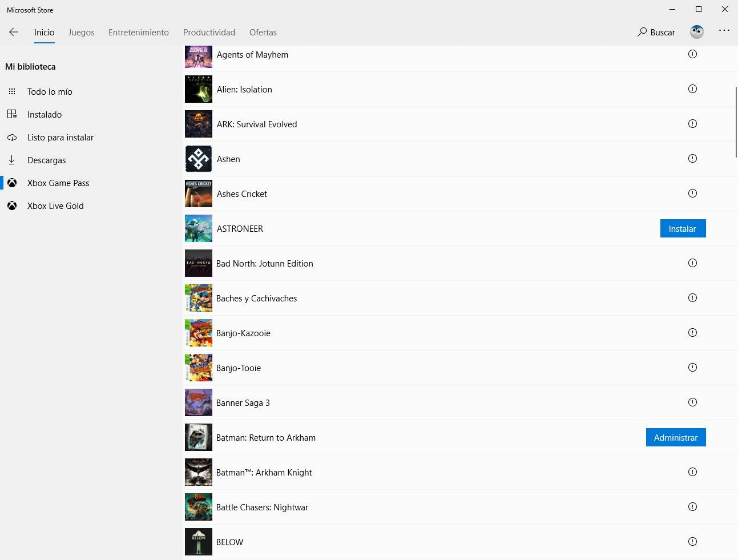The height and width of the screenshot is (560, 738).
Task: Open the Alien: Isolation title text
Action: tap(244, 90)
